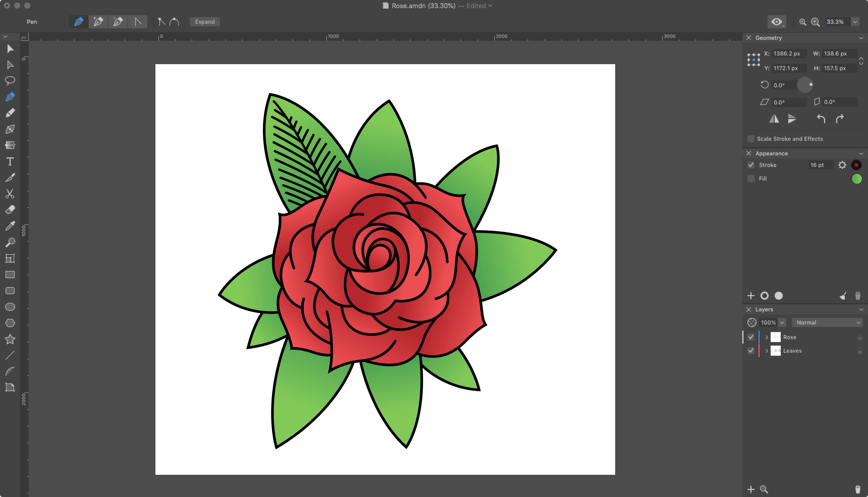
Task: Enable Scale Stroke and Effects checkbox
Action: 751,139
